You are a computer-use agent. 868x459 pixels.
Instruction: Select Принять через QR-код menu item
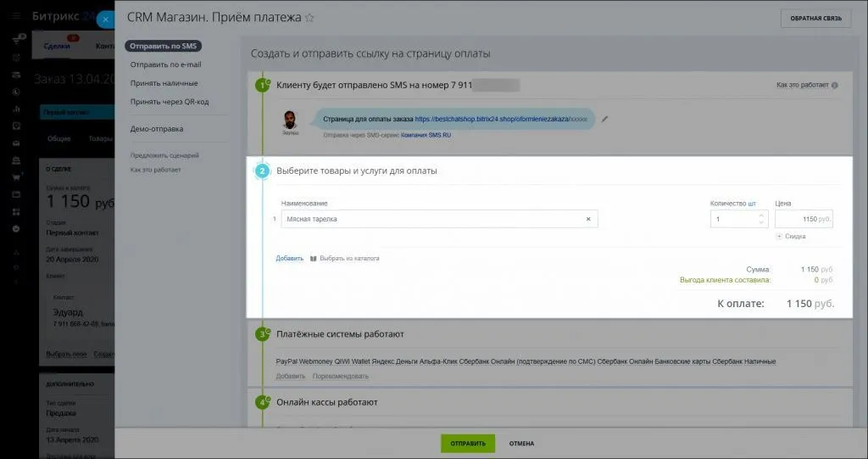[x=169, y=102]
